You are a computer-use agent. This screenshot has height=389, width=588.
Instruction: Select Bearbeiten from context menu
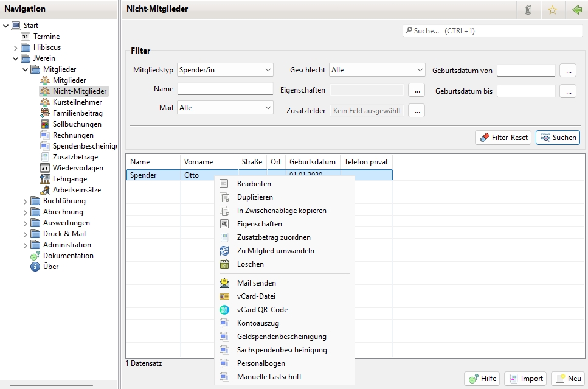(254, 184)
